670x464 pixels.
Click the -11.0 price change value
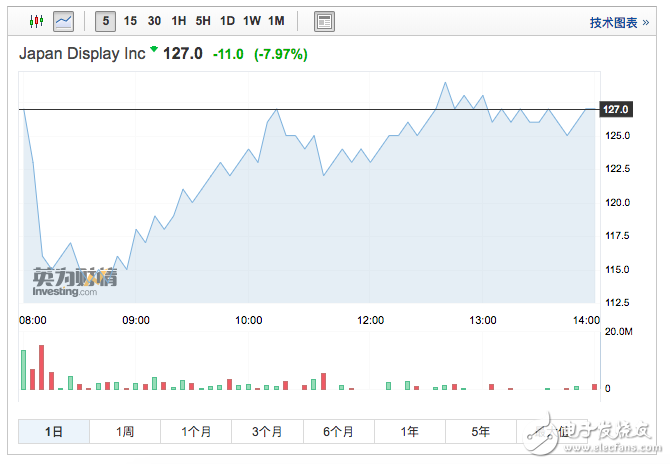(x=228, y=54)
